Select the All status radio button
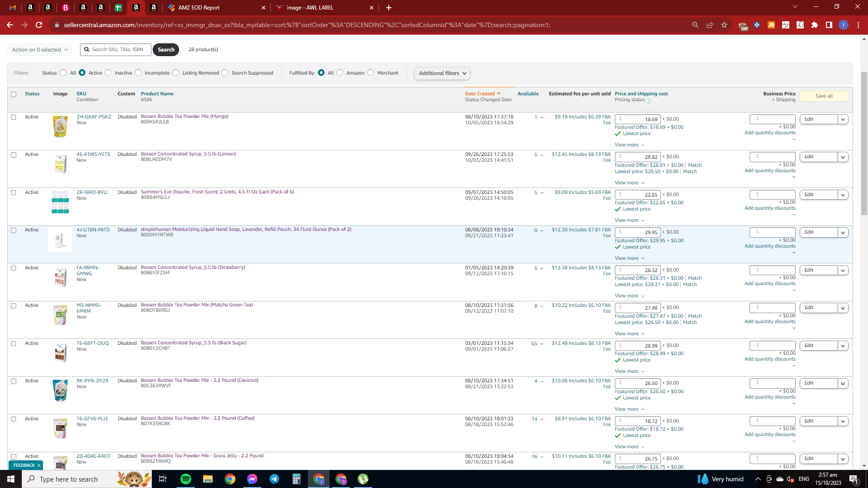868x488 pixels. [63, 73]
